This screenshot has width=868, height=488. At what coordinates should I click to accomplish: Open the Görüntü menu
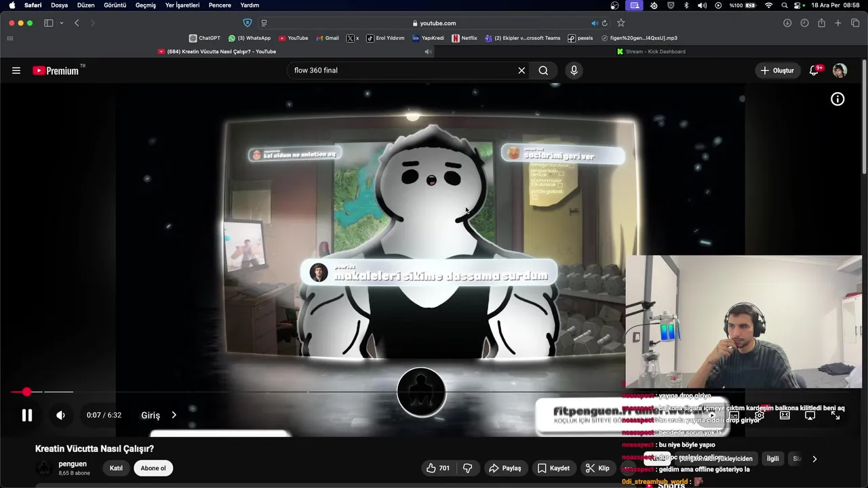click(x=115, y=5)
